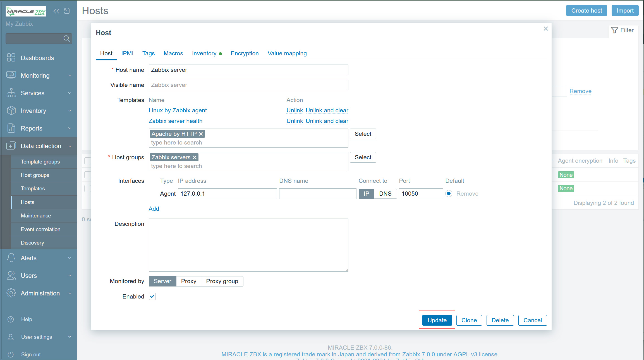Click the Reports document icon
Screen dimensions: 644x360
pos(11,128)
